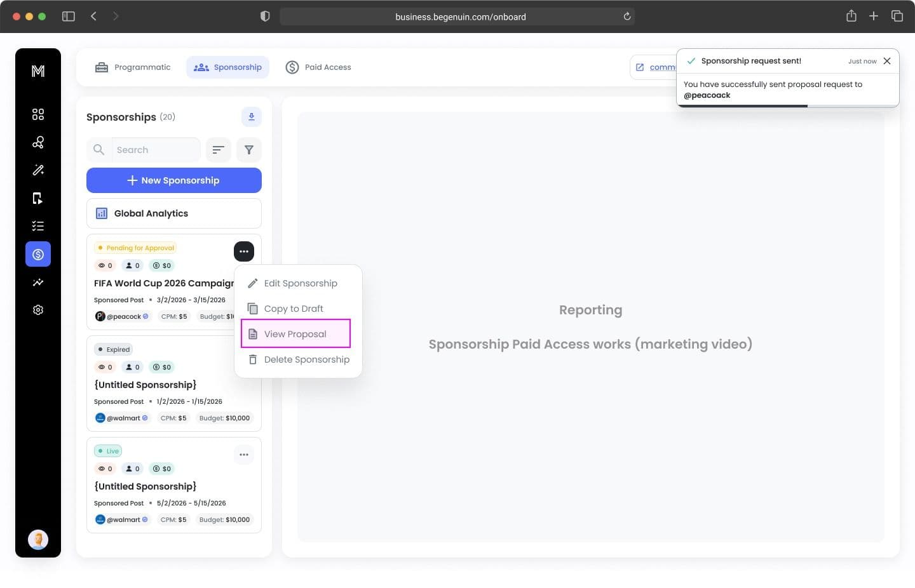915x588 pixels.
Task: Switch to the Programmatic tab
Action: point(133,67)
